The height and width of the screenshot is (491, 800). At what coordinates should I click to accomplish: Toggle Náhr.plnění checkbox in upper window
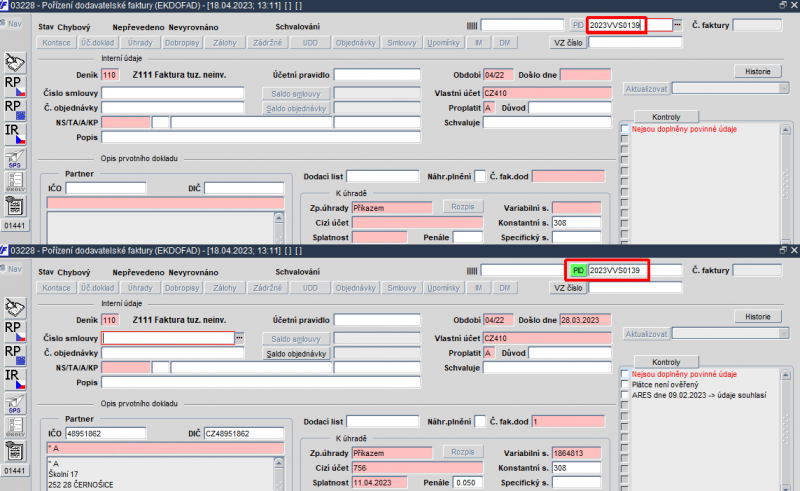coord(480,177)
